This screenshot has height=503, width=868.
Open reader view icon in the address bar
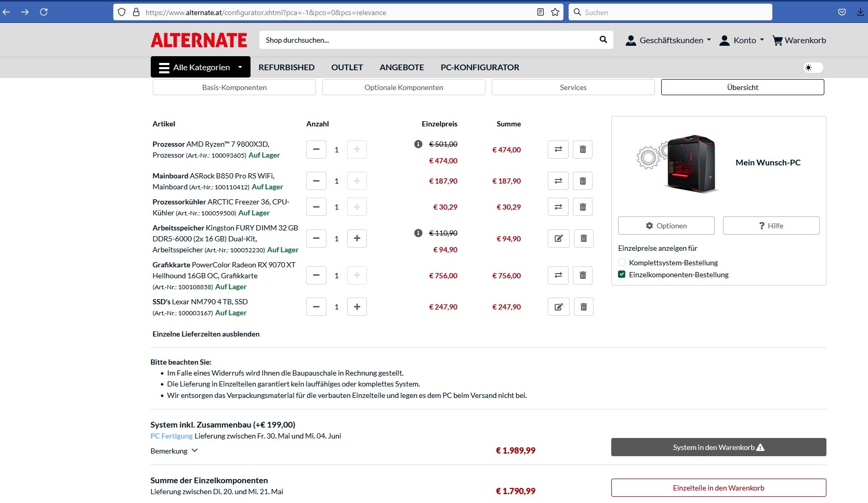coord(541,12)
